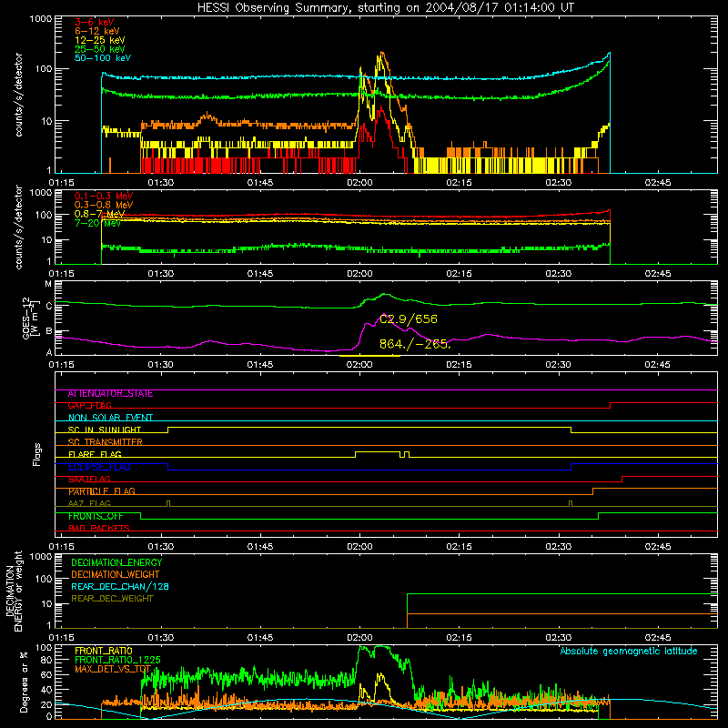728x728 pixels.
Task: Click the DECIMATION_ENERGY legend label
Action: click(x=116, y=562)
